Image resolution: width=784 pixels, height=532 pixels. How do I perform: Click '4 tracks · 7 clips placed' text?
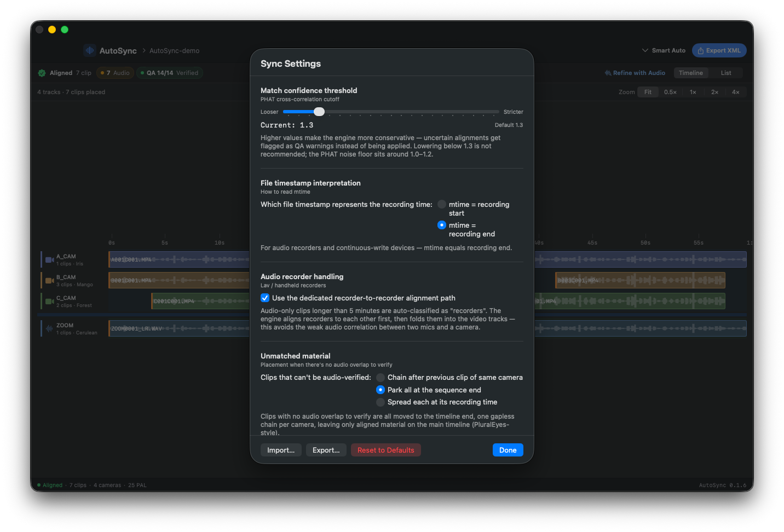tap(71, 92)
